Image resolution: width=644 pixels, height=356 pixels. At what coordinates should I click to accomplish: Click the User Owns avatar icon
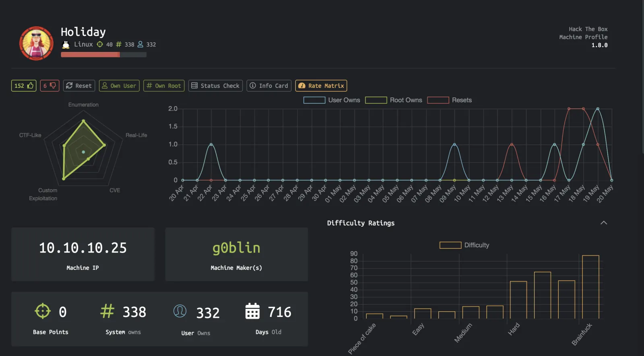click(x=180, y=311)
